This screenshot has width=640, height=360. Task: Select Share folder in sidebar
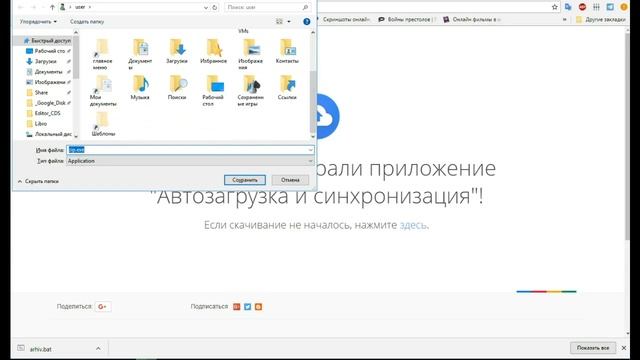coord(38,93)
